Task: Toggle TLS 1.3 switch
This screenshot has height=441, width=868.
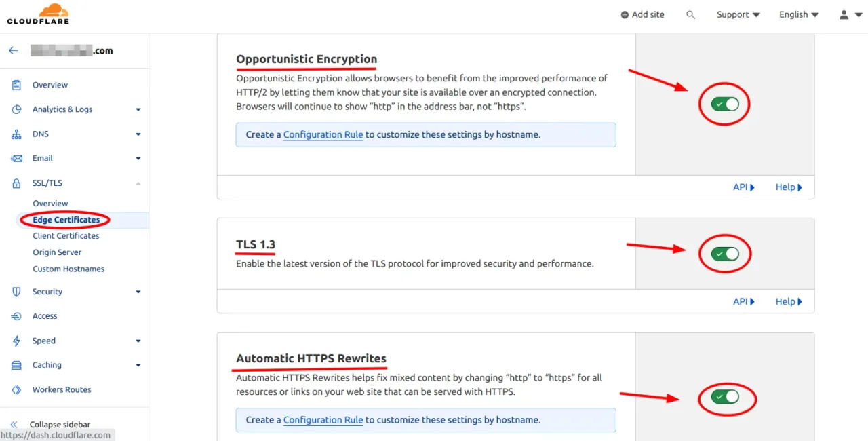Action: (x=725, y=254)
